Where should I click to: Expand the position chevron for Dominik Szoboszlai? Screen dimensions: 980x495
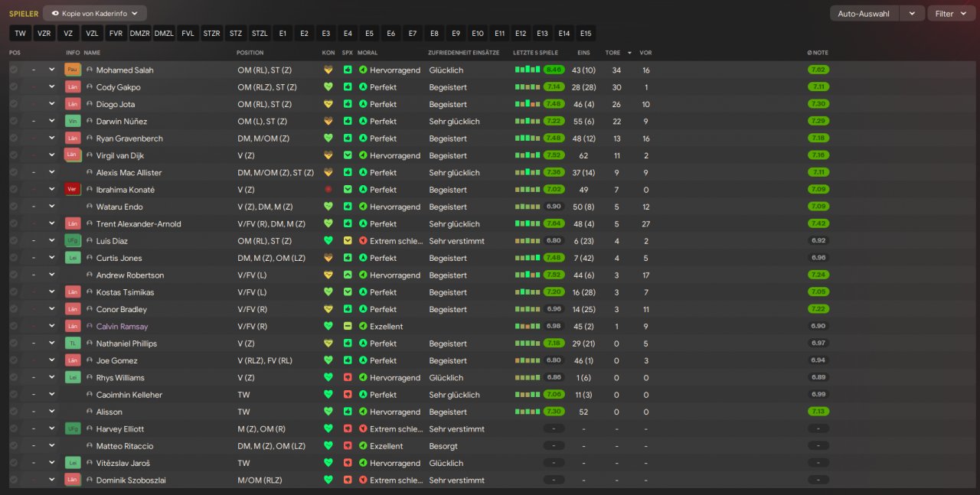point(52,480)
